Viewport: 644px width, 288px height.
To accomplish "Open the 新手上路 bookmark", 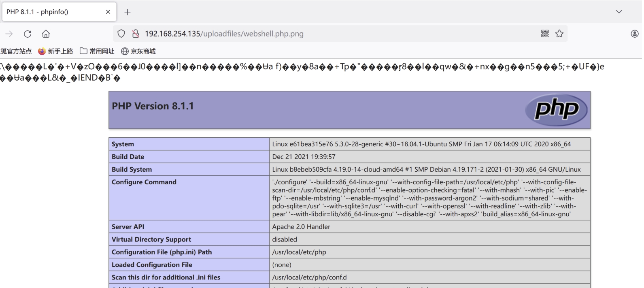I will (55, 51).
